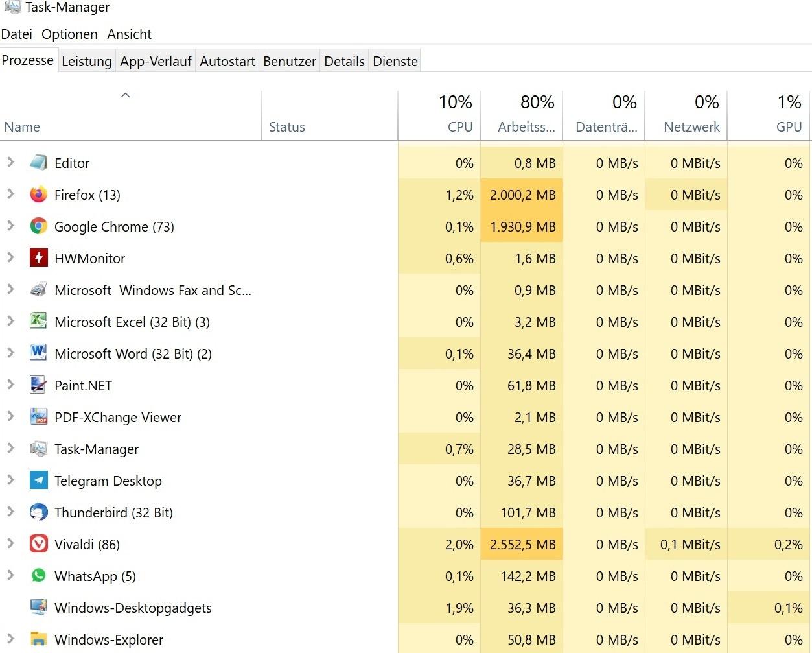
Task: Click the Paint.NET icon
Action: (x=39, y=385)
